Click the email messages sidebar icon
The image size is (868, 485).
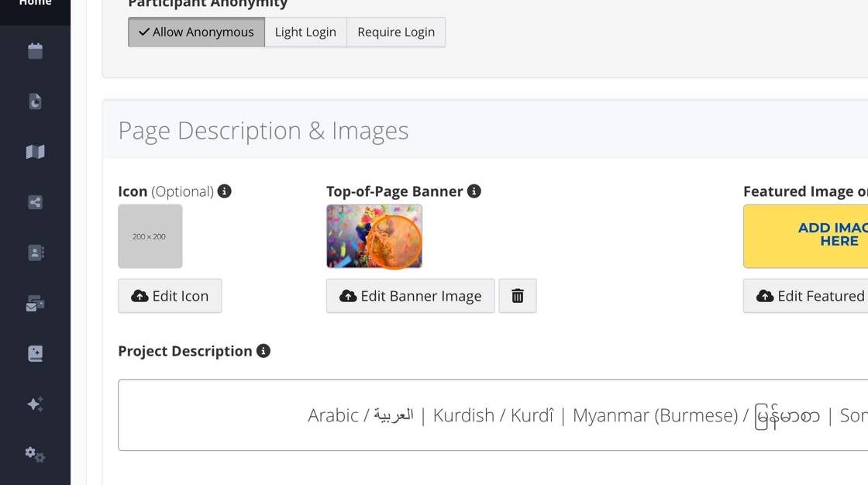(35, 304)
